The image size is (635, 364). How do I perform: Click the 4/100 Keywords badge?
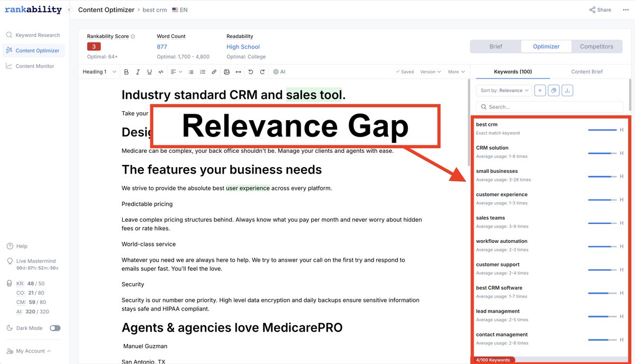(x=493, y=360)
